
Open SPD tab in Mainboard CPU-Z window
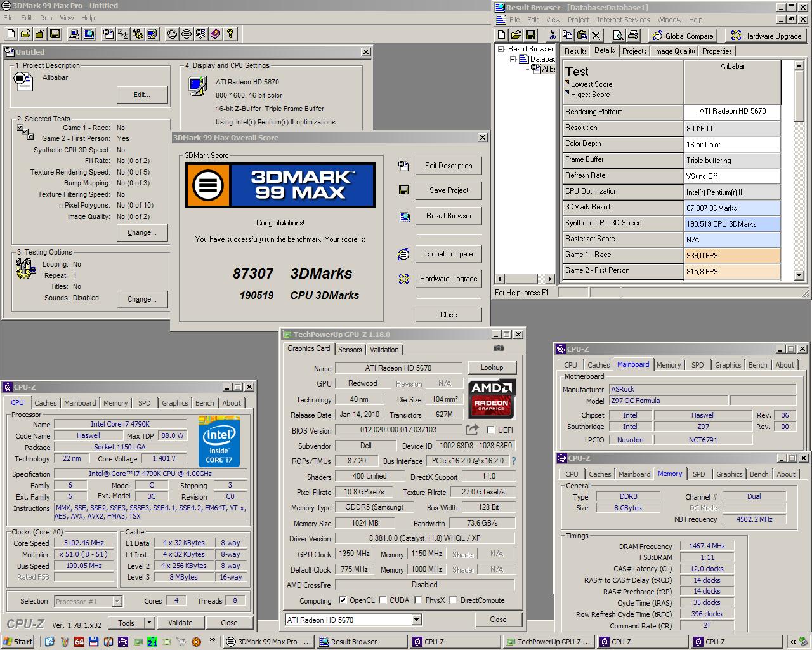point(697,365)
